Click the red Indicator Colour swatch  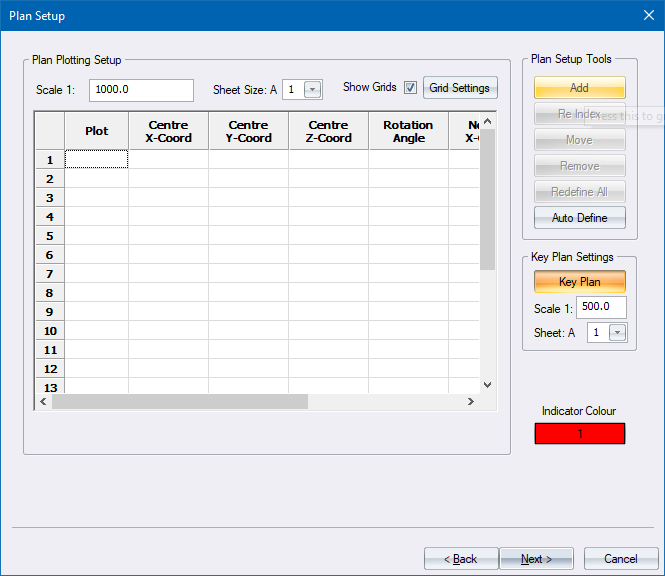(x=579, y=434)
